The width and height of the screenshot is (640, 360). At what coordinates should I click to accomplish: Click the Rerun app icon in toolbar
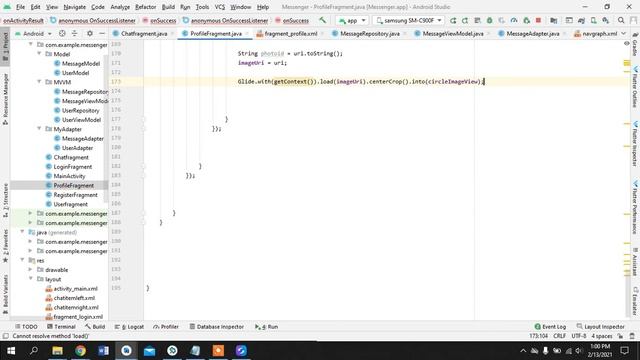(453, 20)
